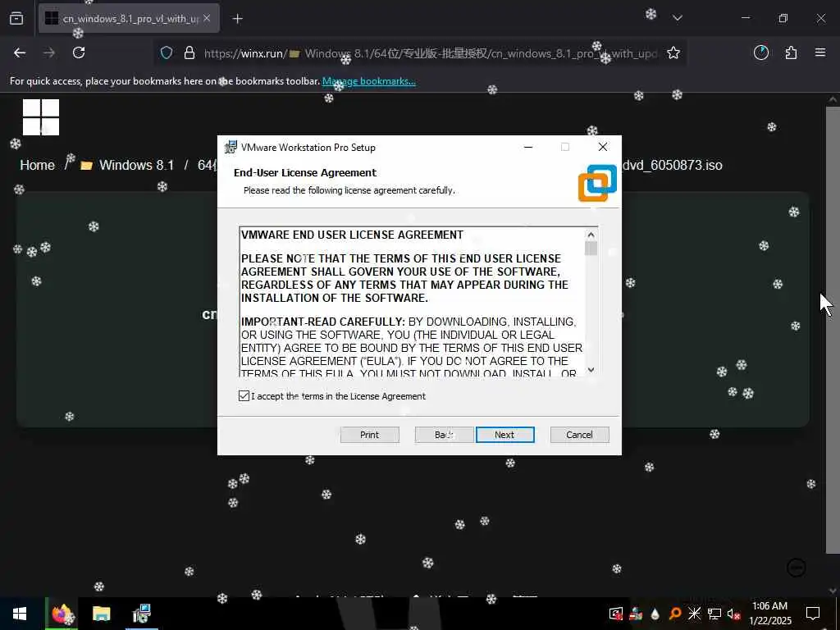This screenshot has width=840, height=630.
Task: Open the Windows 8.1 breadcrumb folder
Action: [x=137, y=165]
